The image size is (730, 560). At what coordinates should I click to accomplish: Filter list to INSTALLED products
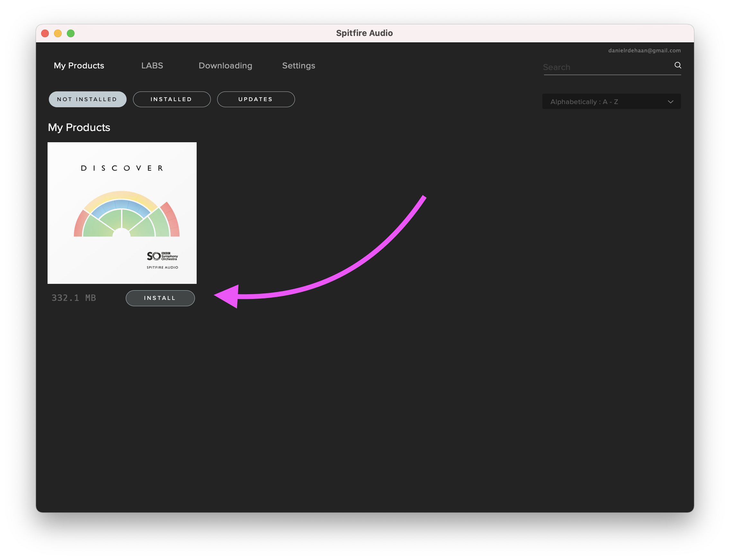pos(171,99)
